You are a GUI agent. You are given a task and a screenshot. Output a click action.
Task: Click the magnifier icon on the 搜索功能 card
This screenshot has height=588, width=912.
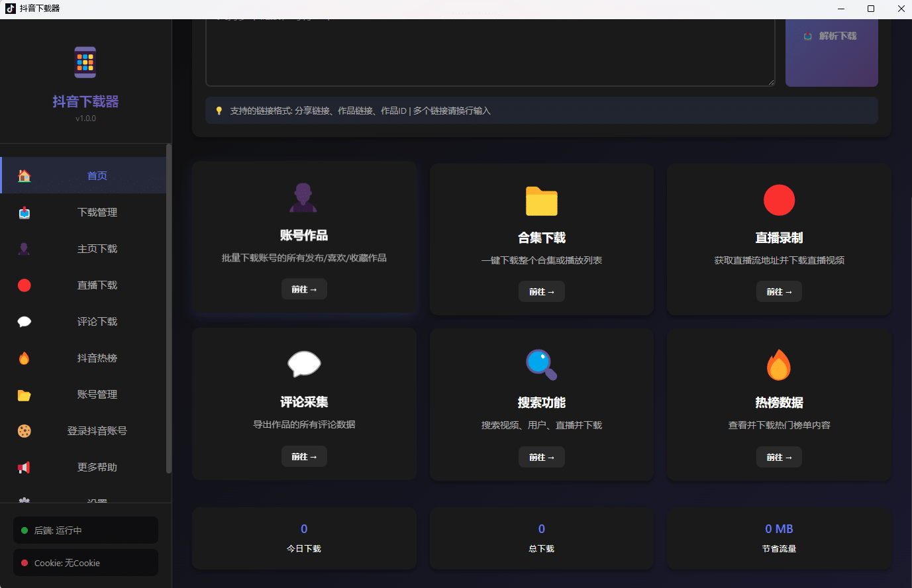[x=541, y=364]
